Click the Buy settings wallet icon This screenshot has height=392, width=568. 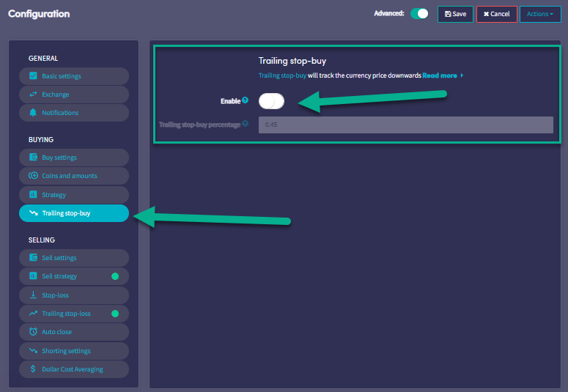33,158
